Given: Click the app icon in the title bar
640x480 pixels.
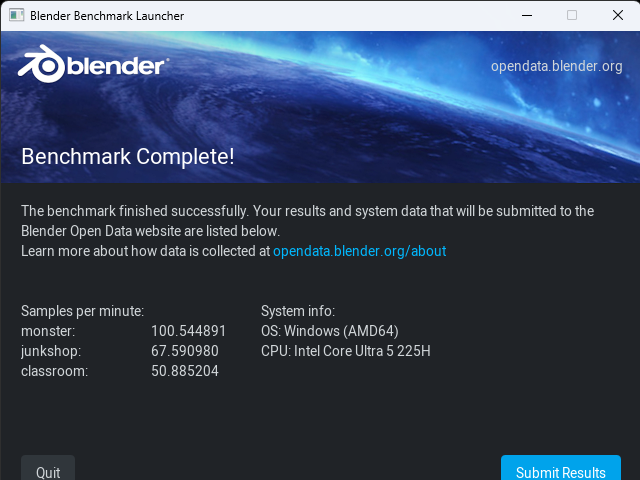Looking at the screenshot, I should pyautogui.click(x=13, y=16).
